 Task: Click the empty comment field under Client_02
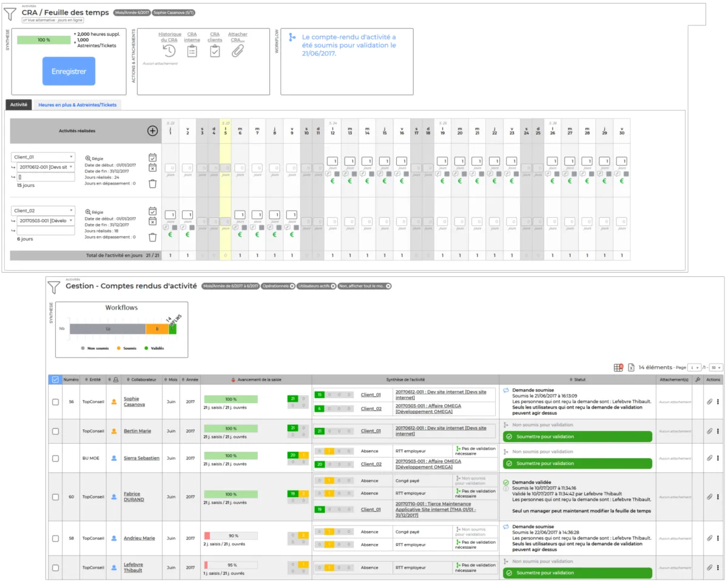pyautogui.click(x=45, y=230)
